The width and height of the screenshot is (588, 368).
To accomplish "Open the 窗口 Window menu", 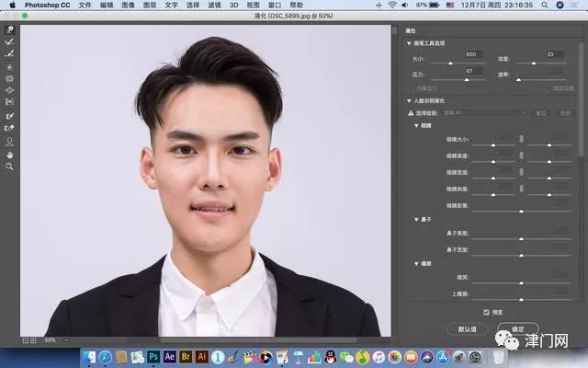I will pyautogui.click(x=275, y=5).
